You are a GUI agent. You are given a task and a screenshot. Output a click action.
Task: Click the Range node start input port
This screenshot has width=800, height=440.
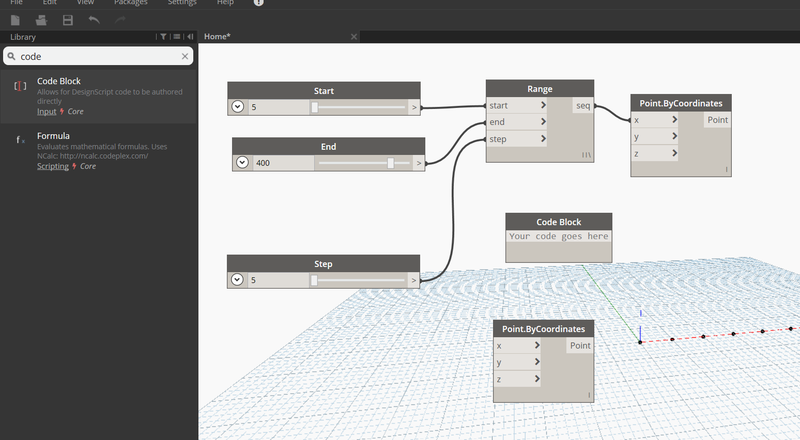click(516, 105)
